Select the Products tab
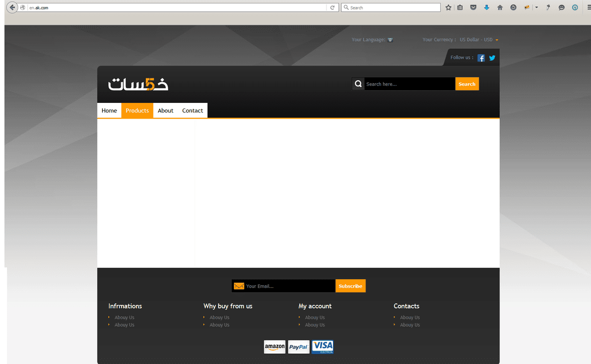Screen dimensions: 591x364 pyautogui.click(x=137, y=110)
